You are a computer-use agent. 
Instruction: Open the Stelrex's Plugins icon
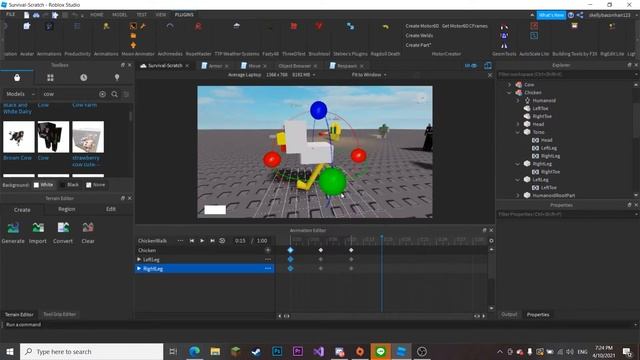(x=350, y=26)
